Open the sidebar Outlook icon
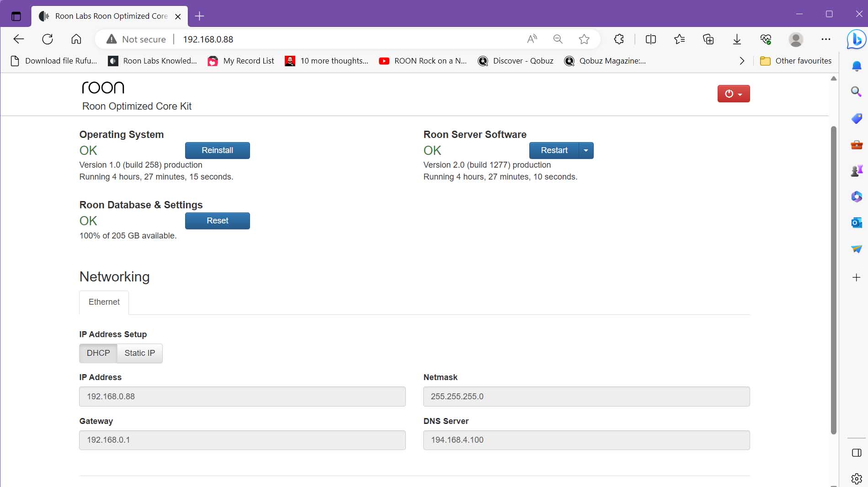The width and height of the screenshot is (868, 487). 857,222
